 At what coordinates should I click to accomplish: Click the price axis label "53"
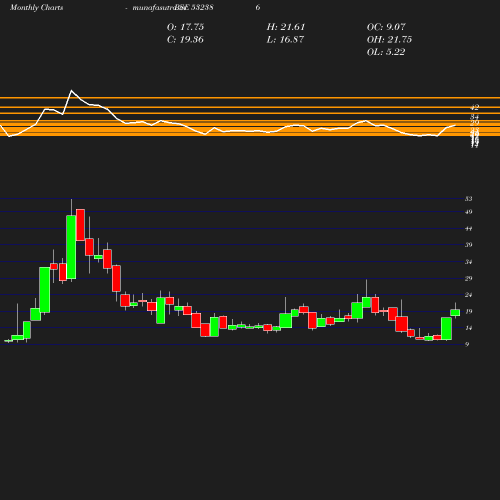pyautogui.click(x=469, y=199)
